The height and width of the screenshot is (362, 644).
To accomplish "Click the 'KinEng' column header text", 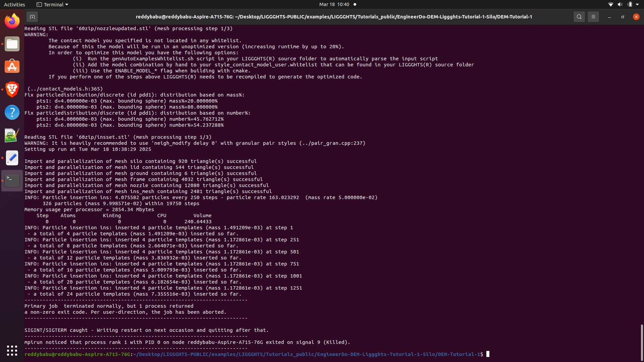I will click(112, 216).
